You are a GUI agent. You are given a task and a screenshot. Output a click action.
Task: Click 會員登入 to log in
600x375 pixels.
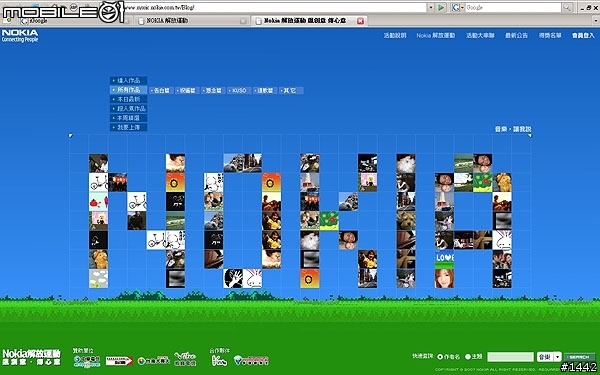pyautogui.click(x=584, y=36)
